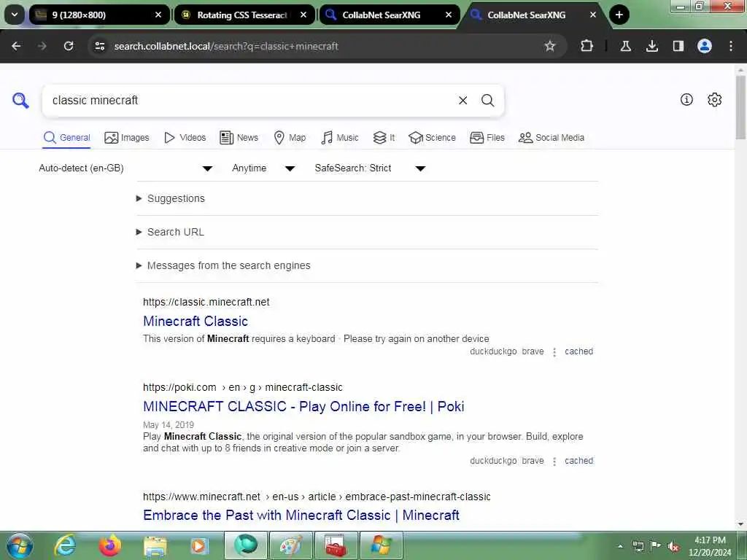This screenshot has width=747, height=560.
Task: Select the Files category tab
Action: 487,138
